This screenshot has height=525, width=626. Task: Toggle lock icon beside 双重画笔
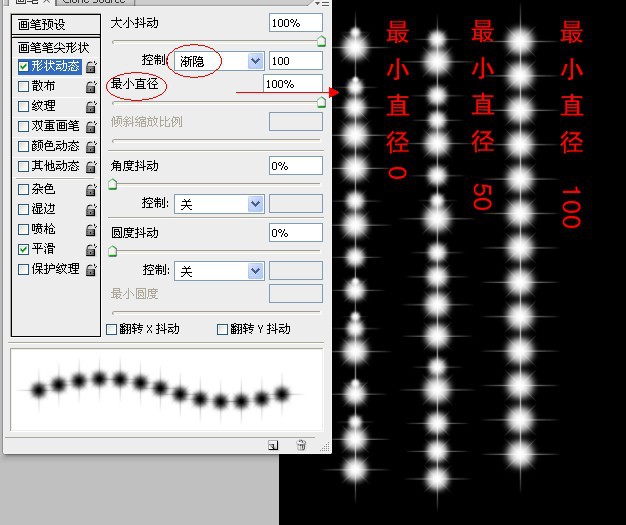91,126
